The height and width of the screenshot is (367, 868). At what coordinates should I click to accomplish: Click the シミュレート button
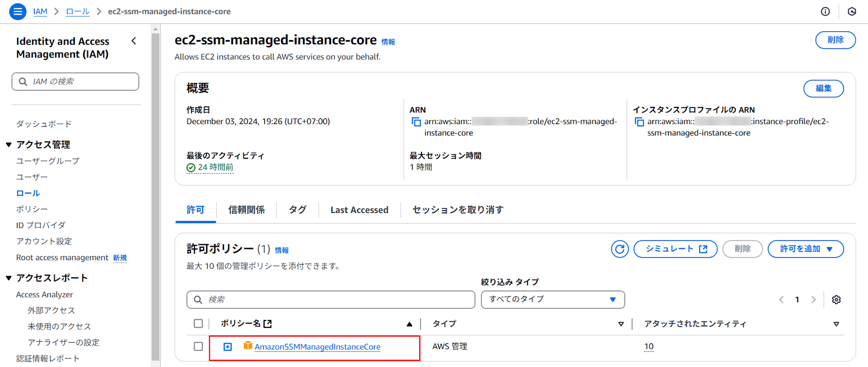[675, 249]
